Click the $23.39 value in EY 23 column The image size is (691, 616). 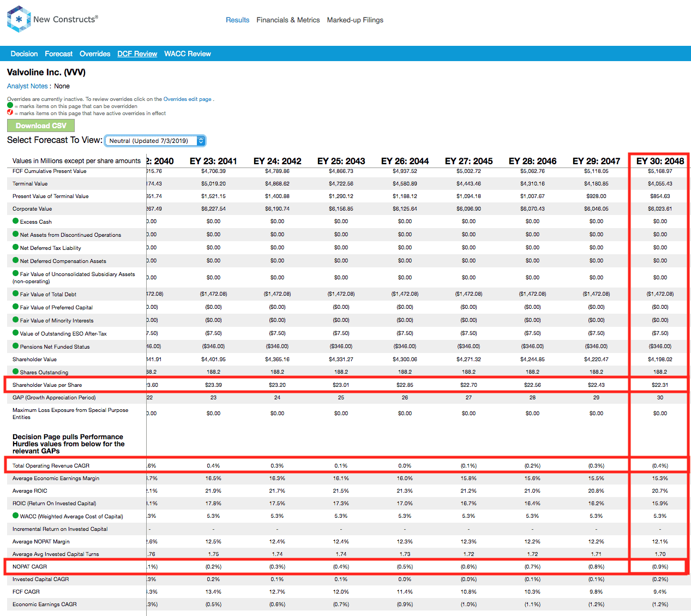pos(213,385)
